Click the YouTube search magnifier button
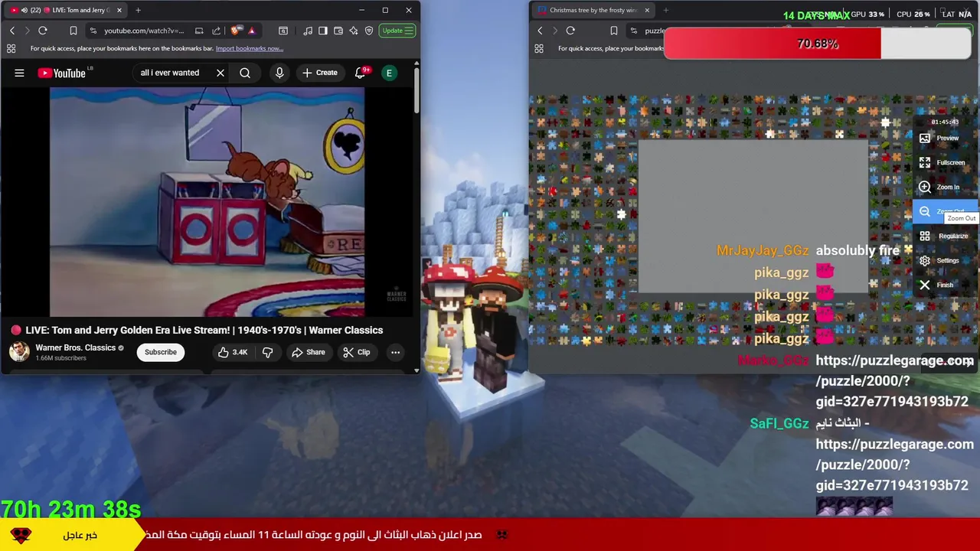 245,73
